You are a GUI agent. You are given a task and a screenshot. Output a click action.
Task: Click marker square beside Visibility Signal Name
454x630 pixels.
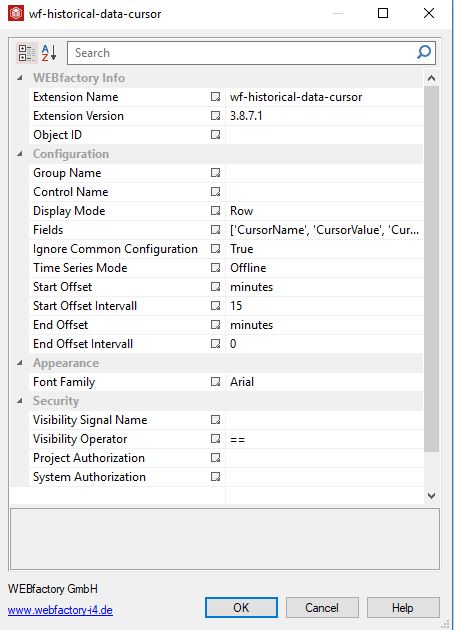215,420
